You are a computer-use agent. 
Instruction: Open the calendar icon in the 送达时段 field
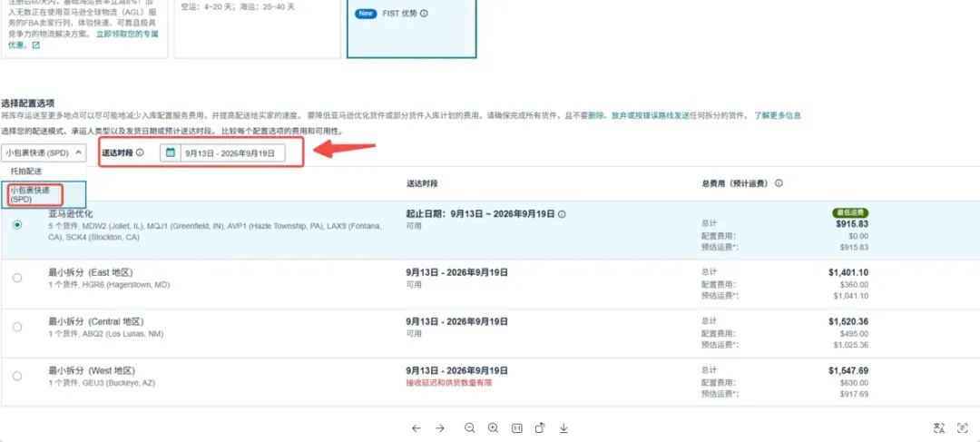tap(170, 152)
